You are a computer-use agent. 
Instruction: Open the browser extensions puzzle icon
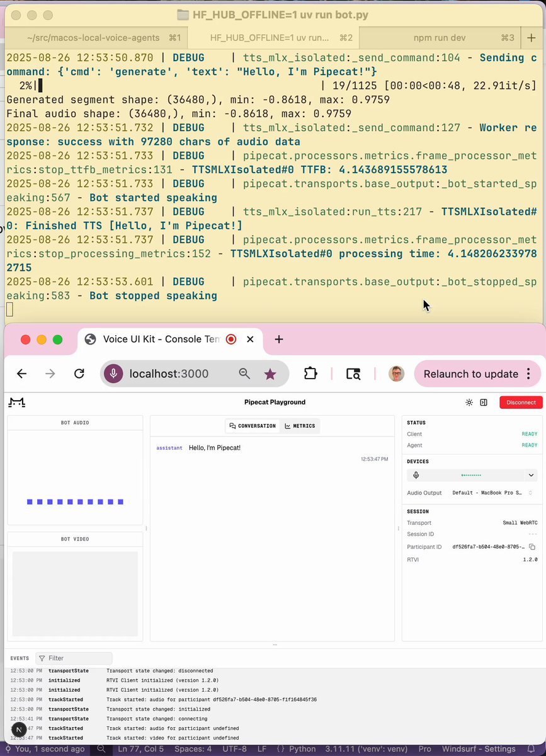point(310,374)
